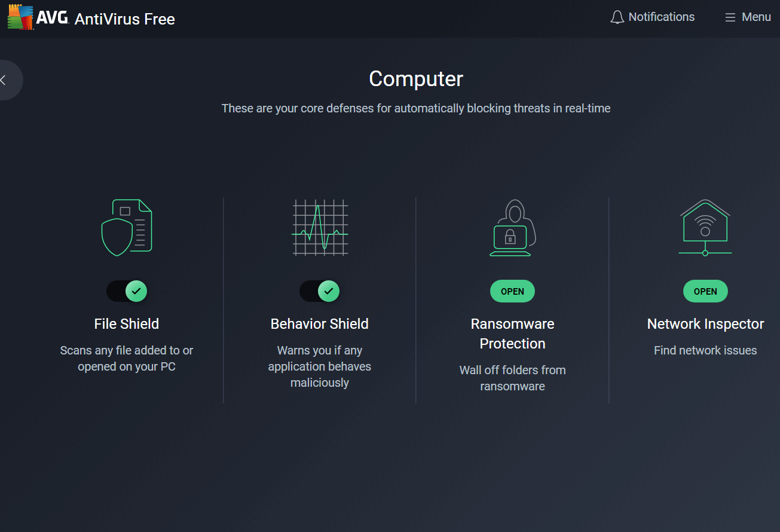The height and width of the screenshot is (532, 780).
Task: Open the Menu label
Action: pyautogui.click(x=756, y=17)
